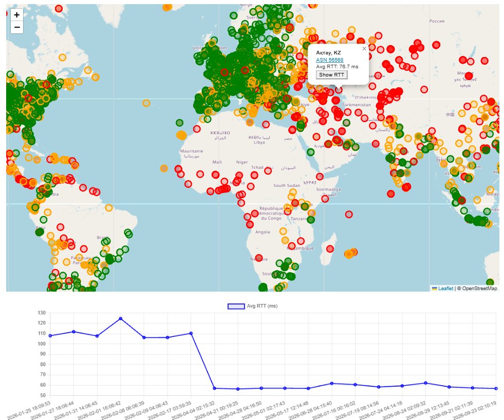
Task: Click the chart point at 2026-04-04 02:15:32
Action: [x=214, y=388]
